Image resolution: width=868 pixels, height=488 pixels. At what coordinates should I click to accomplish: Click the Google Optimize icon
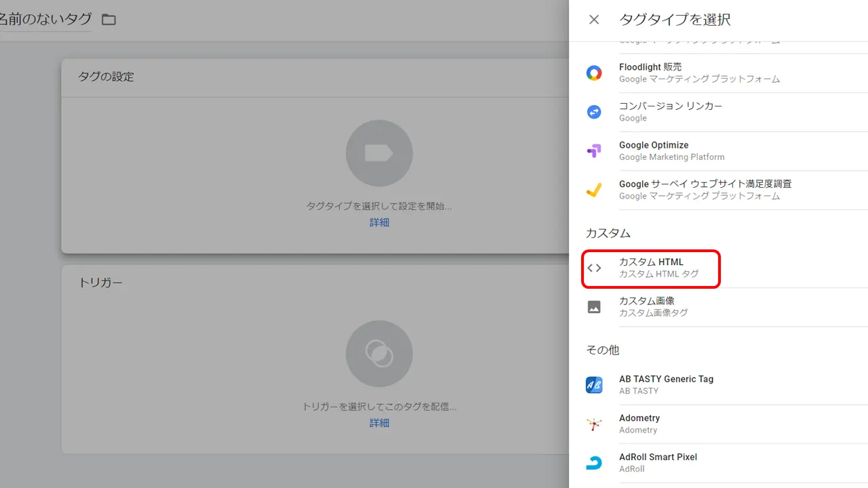coord(594,151)
